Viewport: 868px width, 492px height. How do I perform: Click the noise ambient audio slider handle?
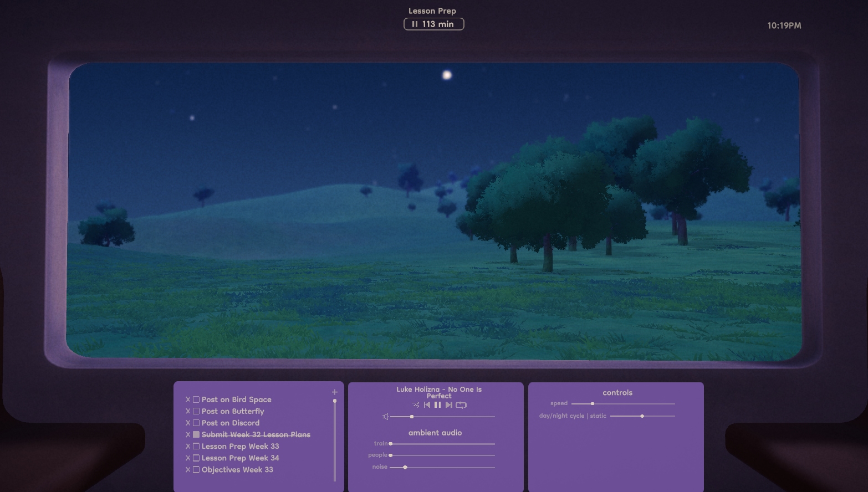[x=405, y=468]
